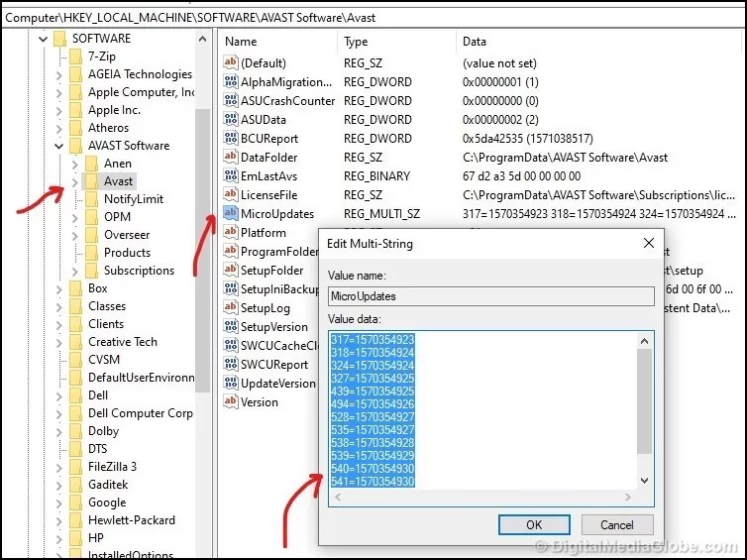The height and width of the screenshot is (560, 747).
Task: Select the Dolby tree key
Action: 103,431
